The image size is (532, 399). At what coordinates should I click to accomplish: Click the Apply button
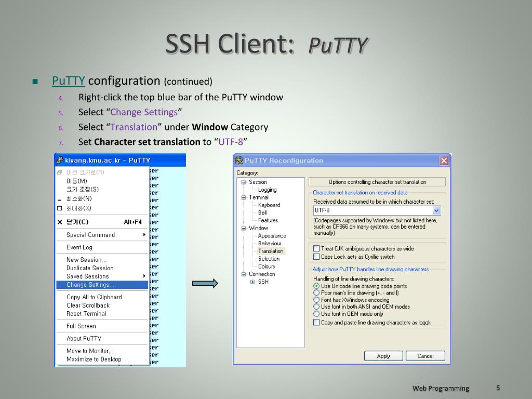[x=383, y=356]
